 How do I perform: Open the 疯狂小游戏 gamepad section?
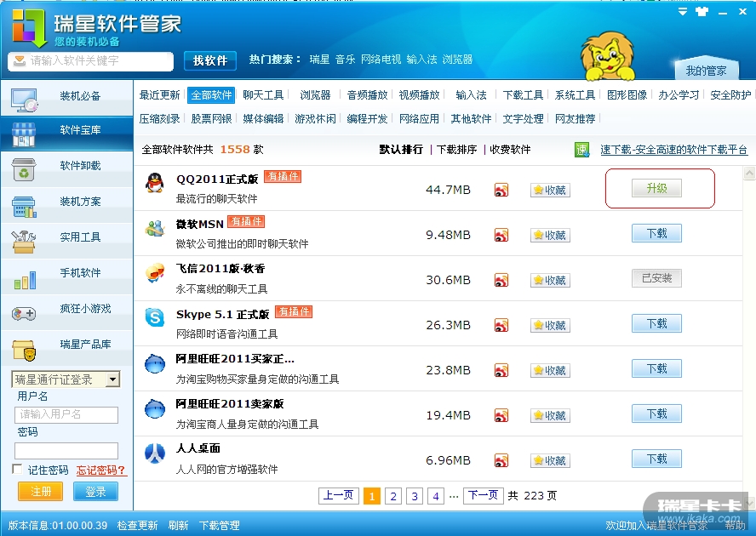[x=66, y=312]
